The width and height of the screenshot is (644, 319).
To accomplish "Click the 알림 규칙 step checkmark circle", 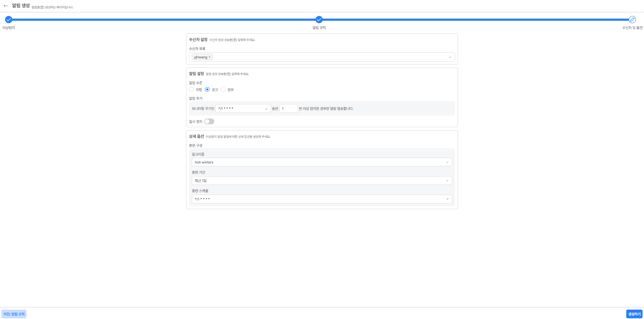I will pos(319,20).
